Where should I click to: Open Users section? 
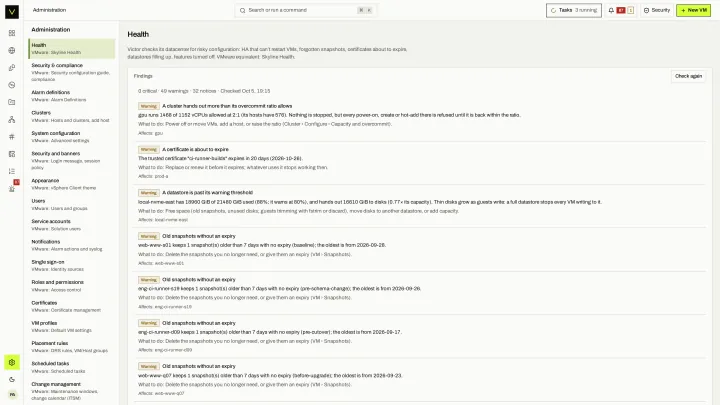72,204
